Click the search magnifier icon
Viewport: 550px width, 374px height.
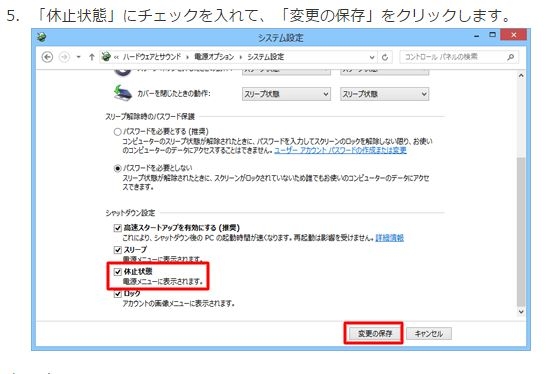511,57
